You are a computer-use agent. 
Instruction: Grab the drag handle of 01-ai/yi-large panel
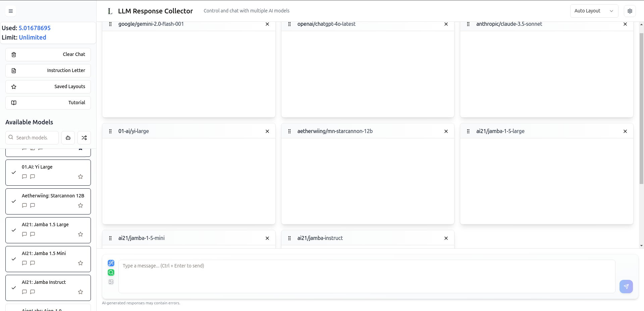click(x=110, y=131)
